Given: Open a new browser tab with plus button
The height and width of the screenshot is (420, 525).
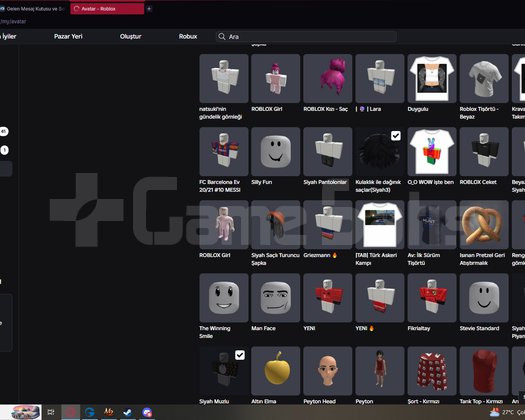Looking at the screenshot, I should coord(149,9).
